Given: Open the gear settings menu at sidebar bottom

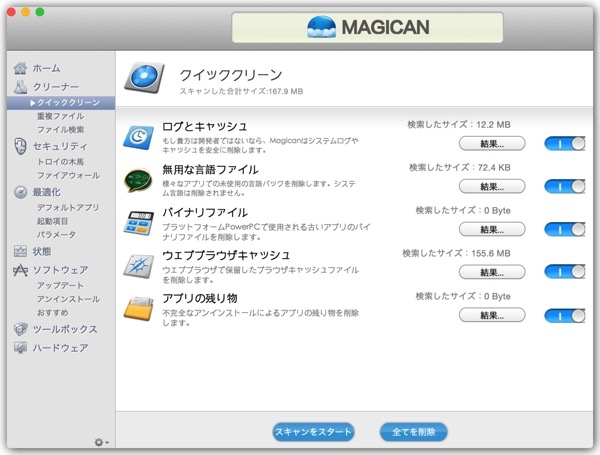Looking at the screenshot, I should 101,442.
